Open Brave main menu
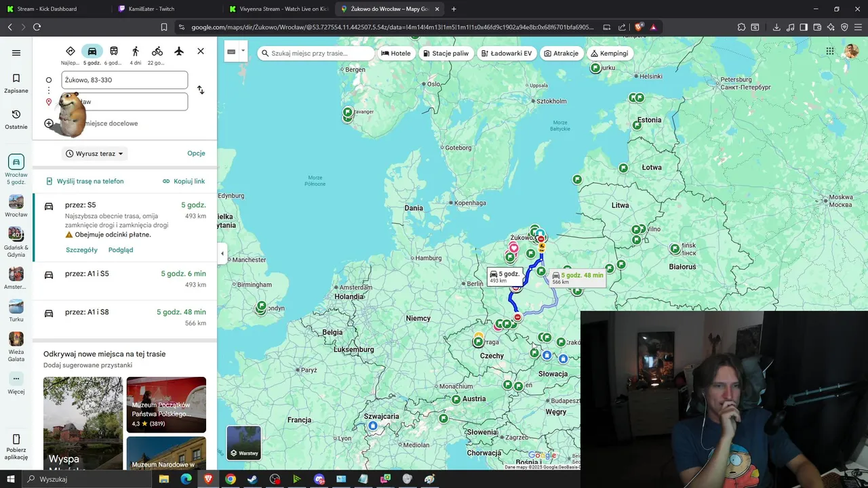 coord(859,27)
